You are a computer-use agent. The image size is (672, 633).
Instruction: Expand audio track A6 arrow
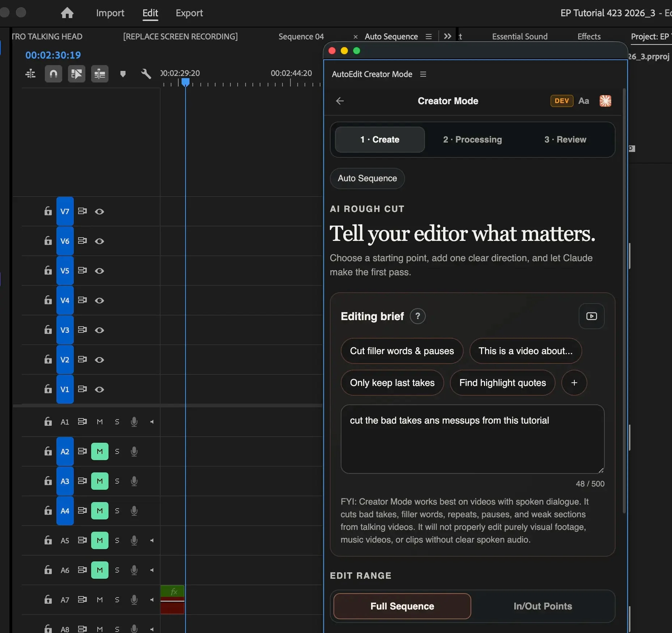(x=152, y=570)
